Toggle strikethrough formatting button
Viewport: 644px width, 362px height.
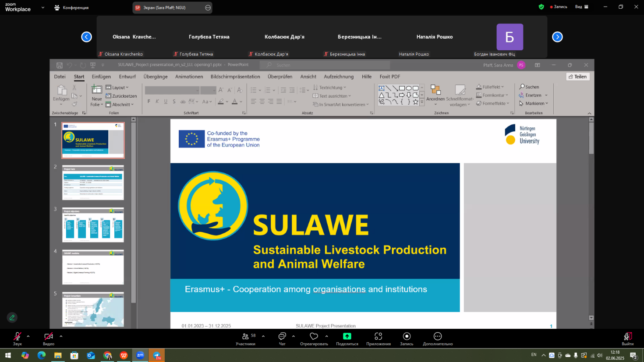tap(182, 102)
